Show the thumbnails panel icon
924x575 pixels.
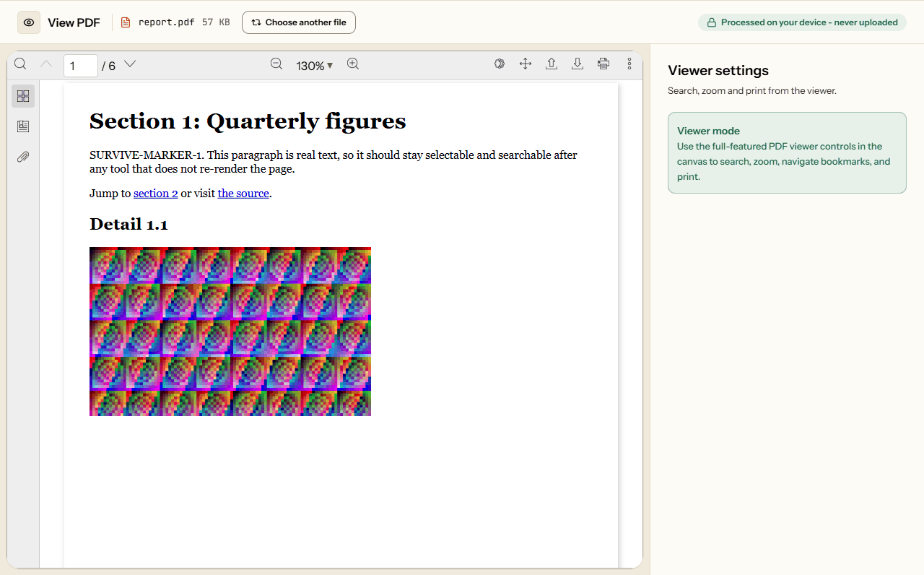tap(23, 96)
